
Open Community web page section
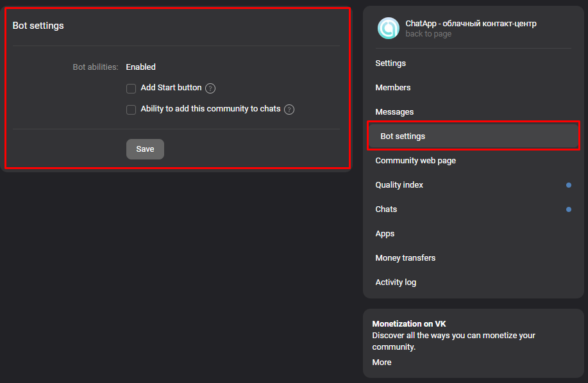[416, 161]
